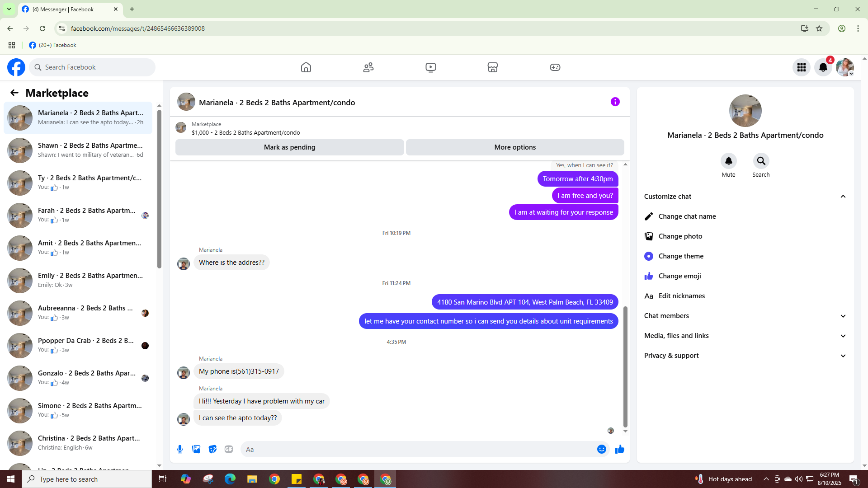Image resolution: width=868 pixels, height=488 pixels.
Task: Attach a photo using image icon
Action: 196,449
